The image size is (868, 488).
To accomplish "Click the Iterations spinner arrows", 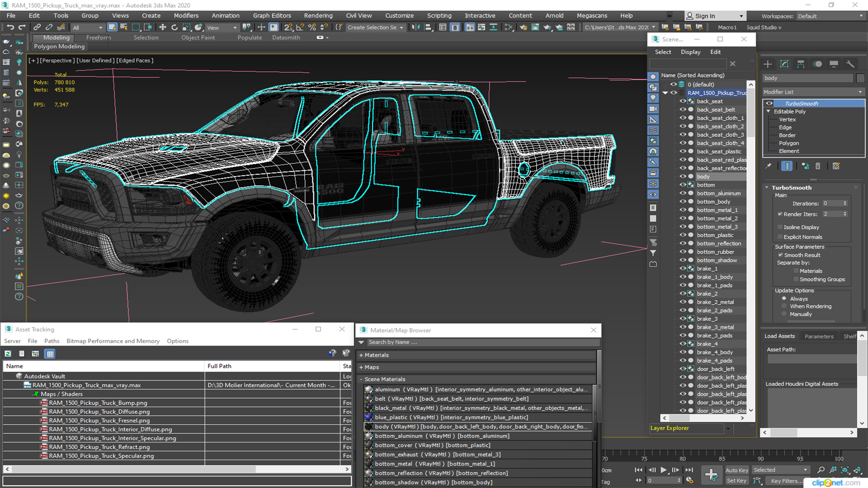I will (845, 203).
